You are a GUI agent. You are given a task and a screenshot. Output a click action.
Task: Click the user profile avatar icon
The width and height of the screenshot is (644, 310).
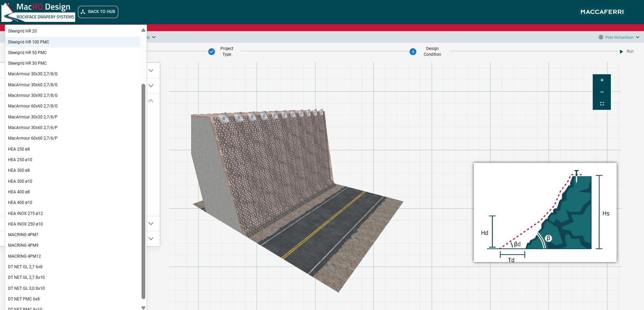(x=601, y=37)
